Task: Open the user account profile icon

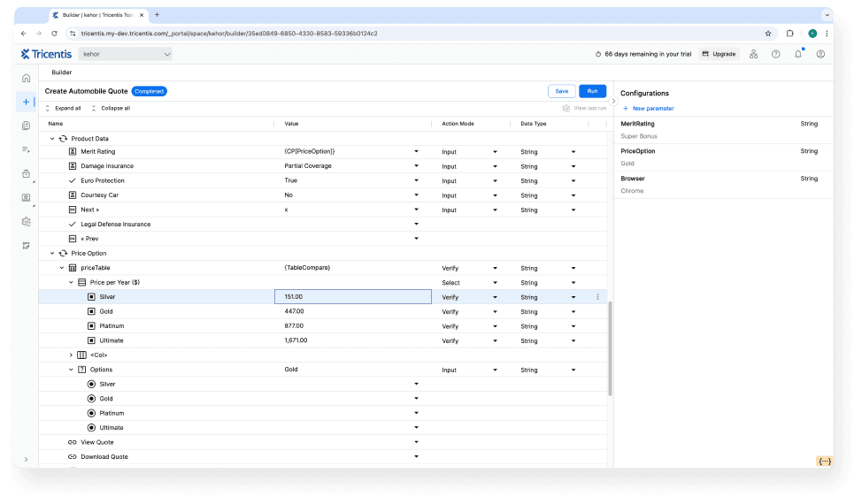Action: point(820,54)
